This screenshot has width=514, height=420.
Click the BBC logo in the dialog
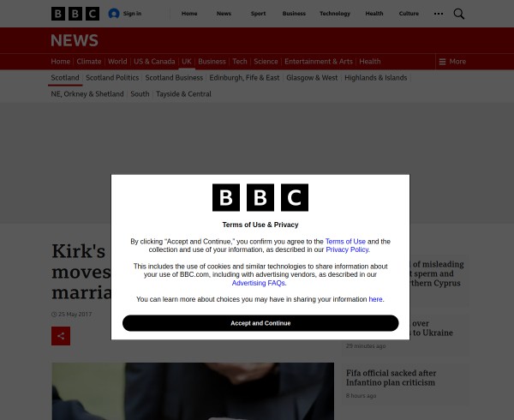pyautogui.click(x=260, y=197)
